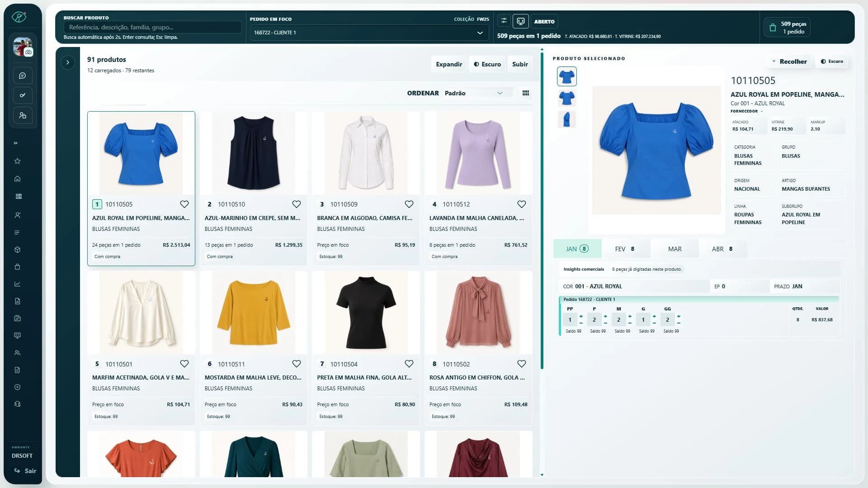Favorite product 10110502 with the heart
Image resolution: width=868 pixels, height=488 pixels.
522,364
